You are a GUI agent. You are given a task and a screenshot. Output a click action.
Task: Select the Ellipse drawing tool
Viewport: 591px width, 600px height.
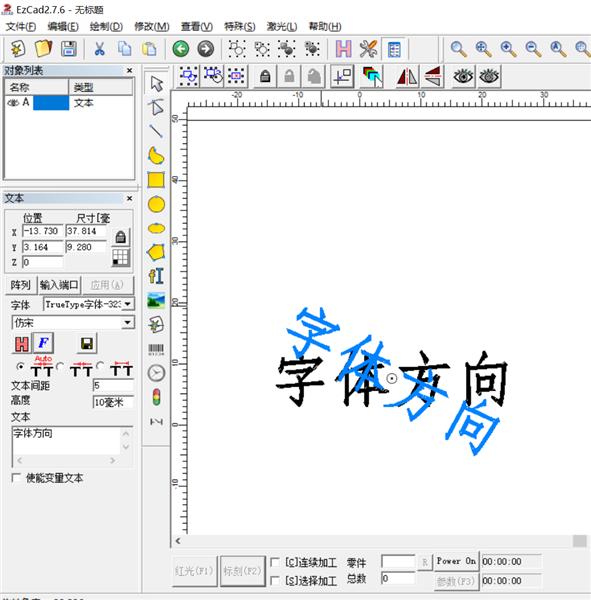156,228
